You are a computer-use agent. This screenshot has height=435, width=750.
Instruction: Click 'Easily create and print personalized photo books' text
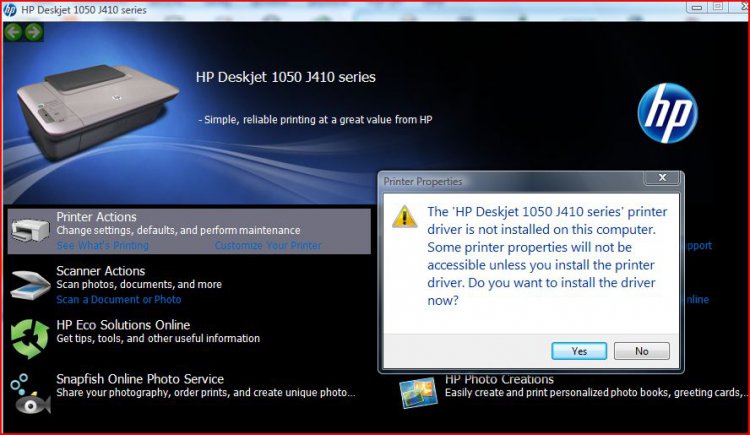(x=596, y=392)
